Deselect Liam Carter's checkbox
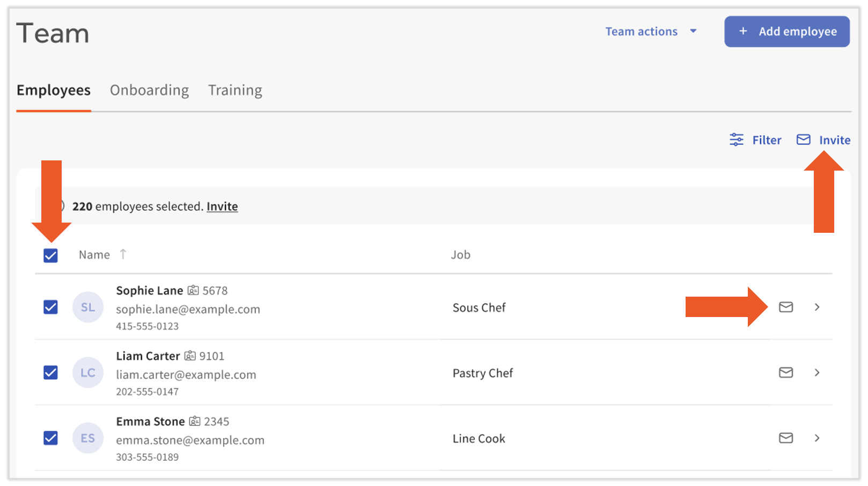 coord(51,373)
